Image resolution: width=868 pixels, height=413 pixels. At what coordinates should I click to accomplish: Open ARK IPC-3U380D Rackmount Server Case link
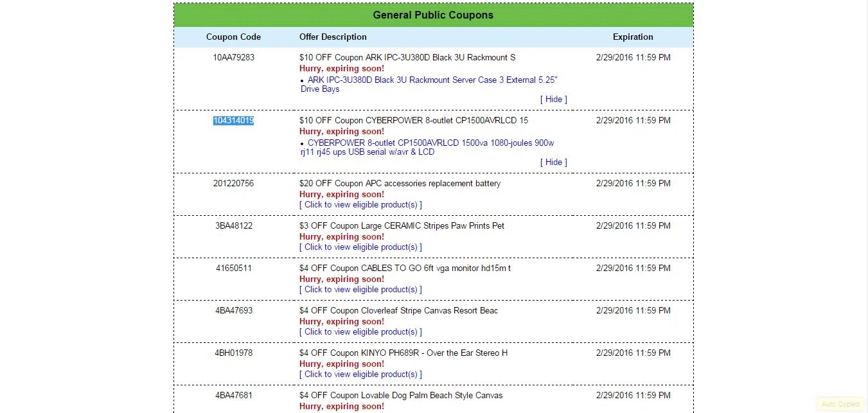pyautogui.click(x=429, y=85)
